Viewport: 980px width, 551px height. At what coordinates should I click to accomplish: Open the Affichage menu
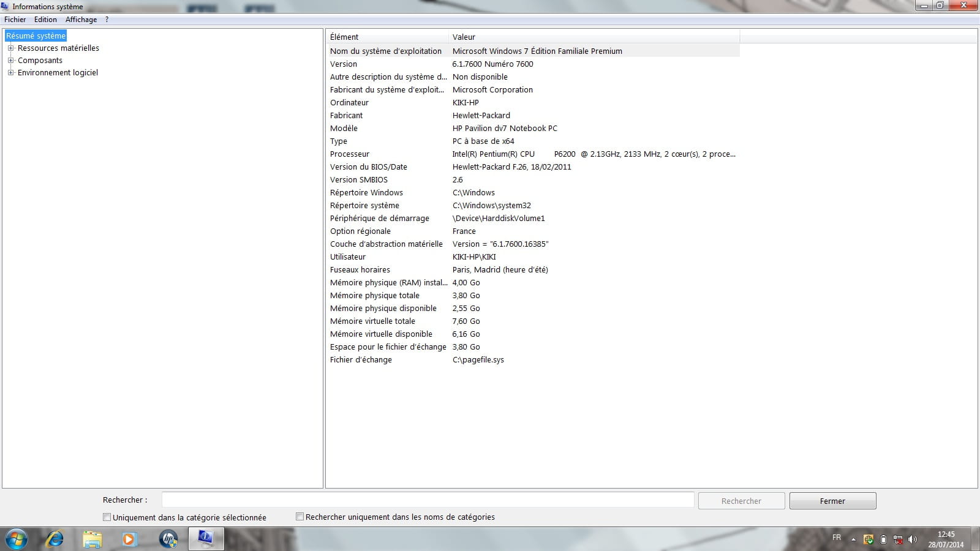(81, 20)
